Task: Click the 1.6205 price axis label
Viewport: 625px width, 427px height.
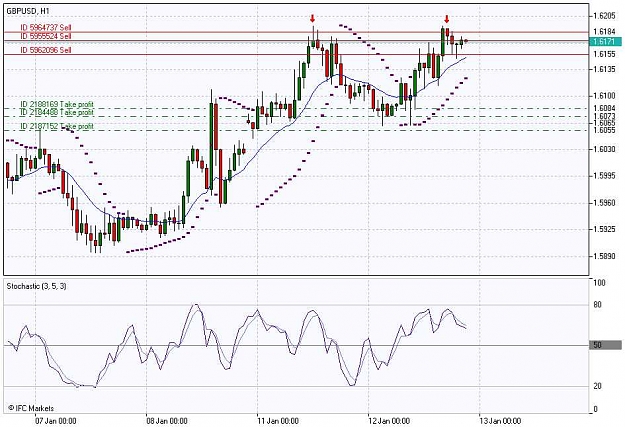Action: tap(604, 16)
